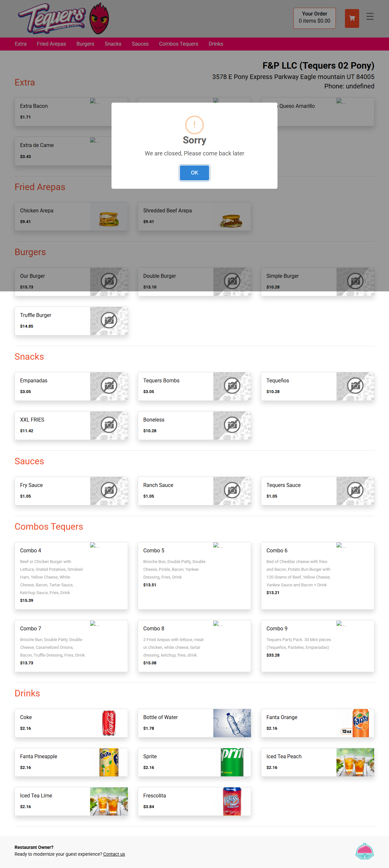This screenshot has width=389, height=868.
Task: Click Our Burger no-photo placeholder
Action: 109,282
